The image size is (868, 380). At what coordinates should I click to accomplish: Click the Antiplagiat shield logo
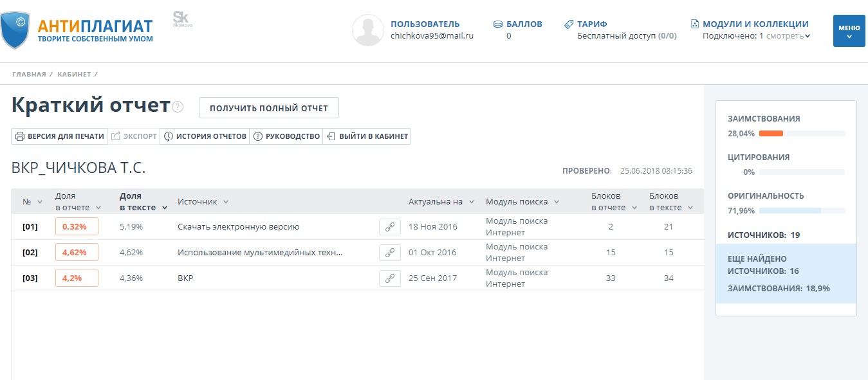(x=15, y=30)
